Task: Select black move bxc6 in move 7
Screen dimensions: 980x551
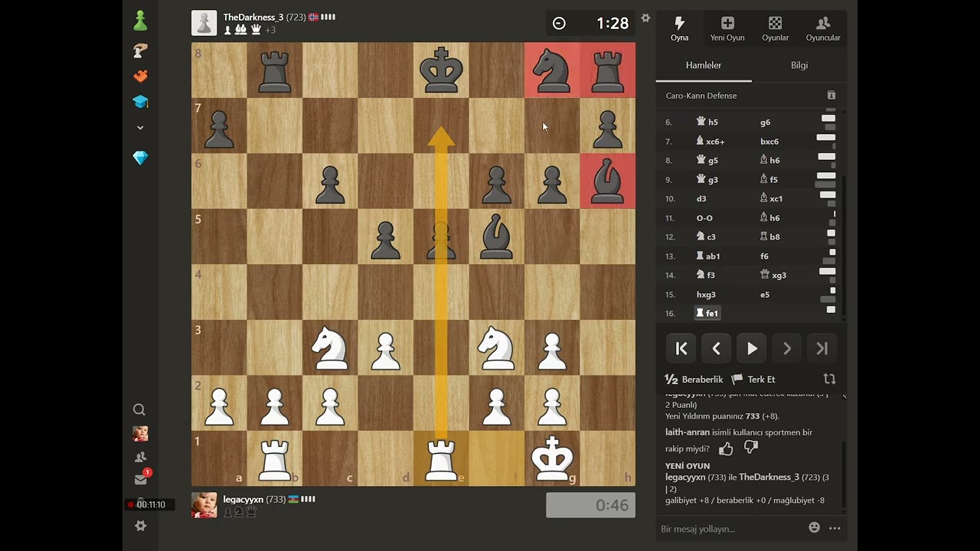Action: coord(769,142)
